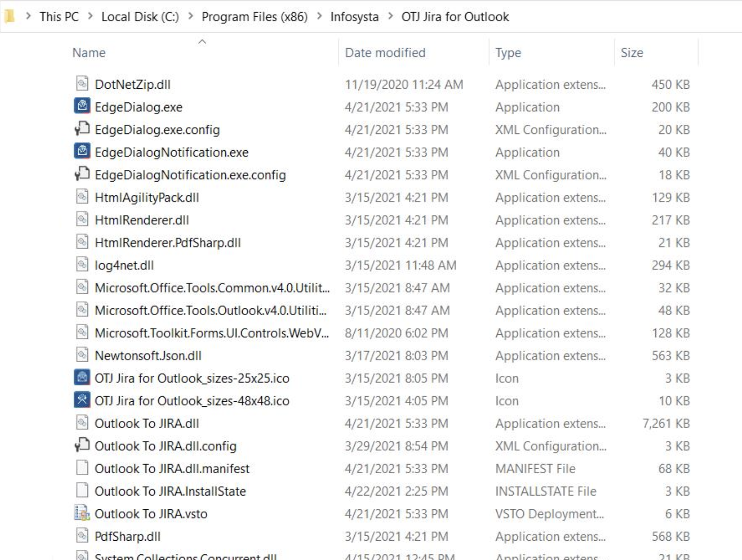Image resolution: width=742 pixels, height=560 pixels.
Task: Click the Microsoft.Office.Tools.Common.v4.0 dll icon
Action: tap(82, 287)
